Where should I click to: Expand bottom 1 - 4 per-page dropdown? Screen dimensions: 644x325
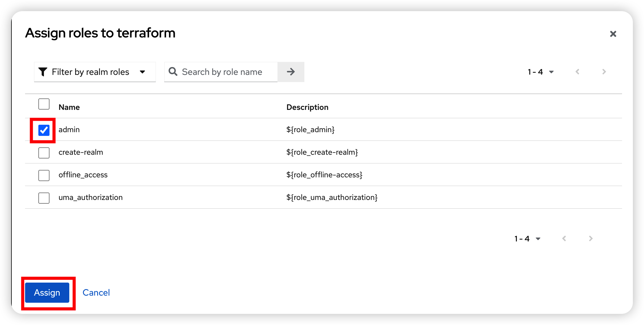(527, 239)
